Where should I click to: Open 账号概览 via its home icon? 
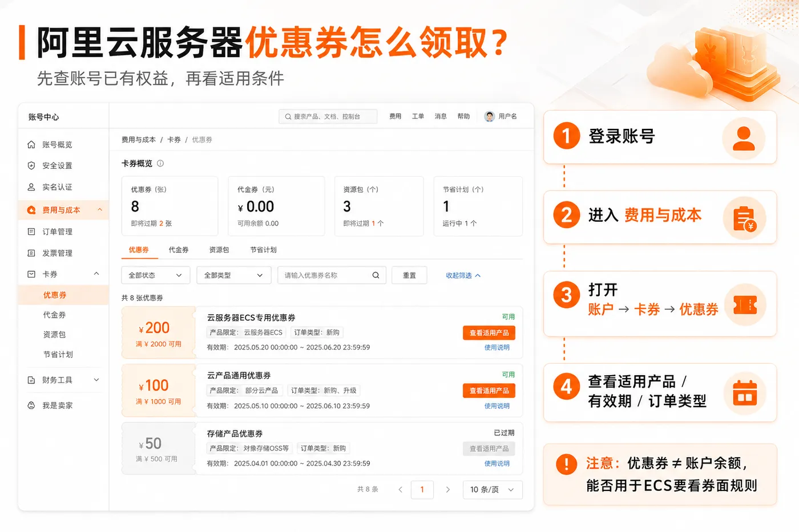(x=31, y=145)
